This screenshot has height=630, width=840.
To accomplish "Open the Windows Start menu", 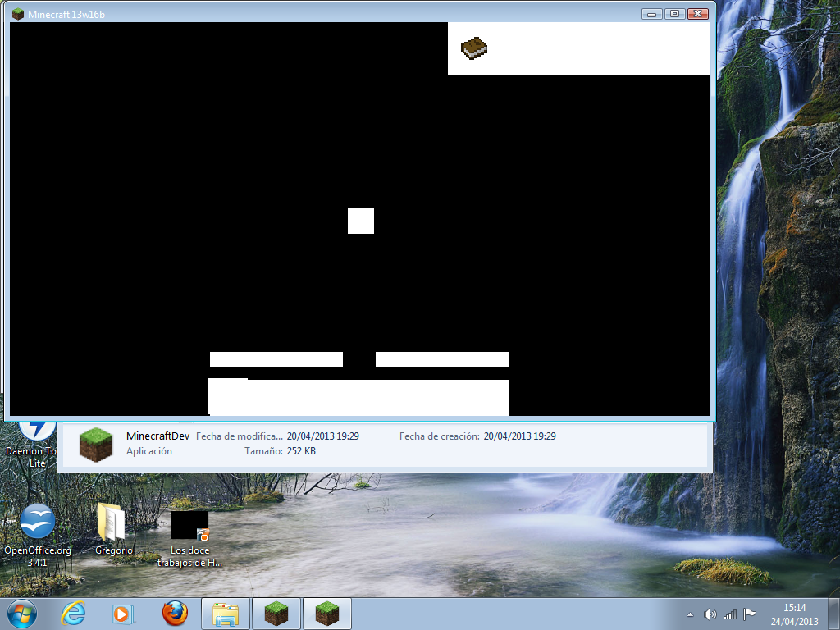I will point(21,614).
